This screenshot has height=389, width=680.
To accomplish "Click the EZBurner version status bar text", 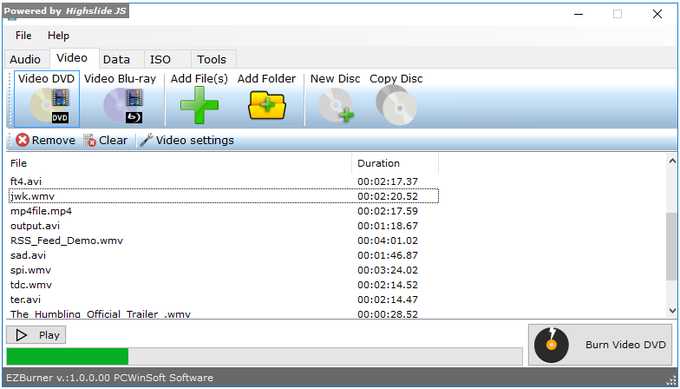I will click(110, 377).
